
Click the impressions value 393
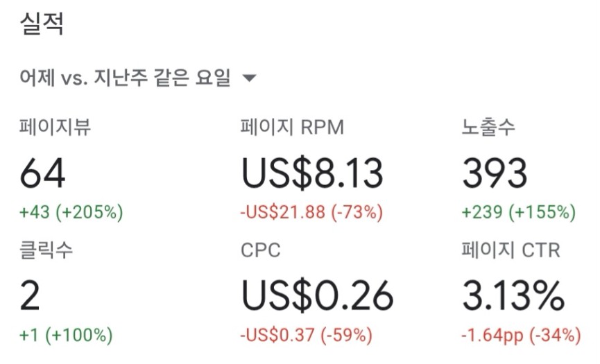495,173
